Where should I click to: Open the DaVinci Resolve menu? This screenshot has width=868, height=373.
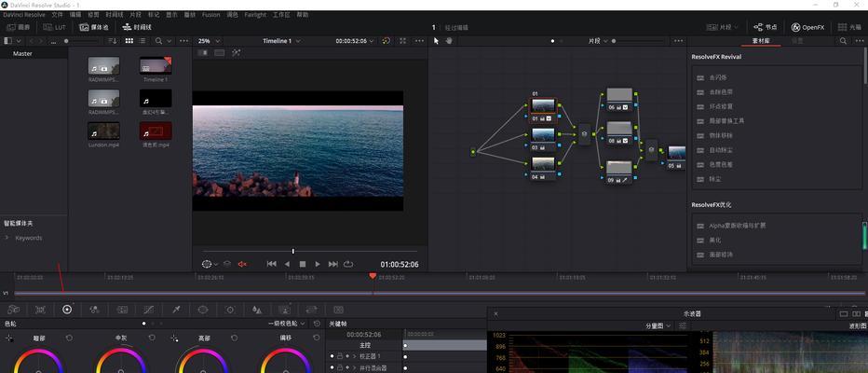click(x=24, y=14)
